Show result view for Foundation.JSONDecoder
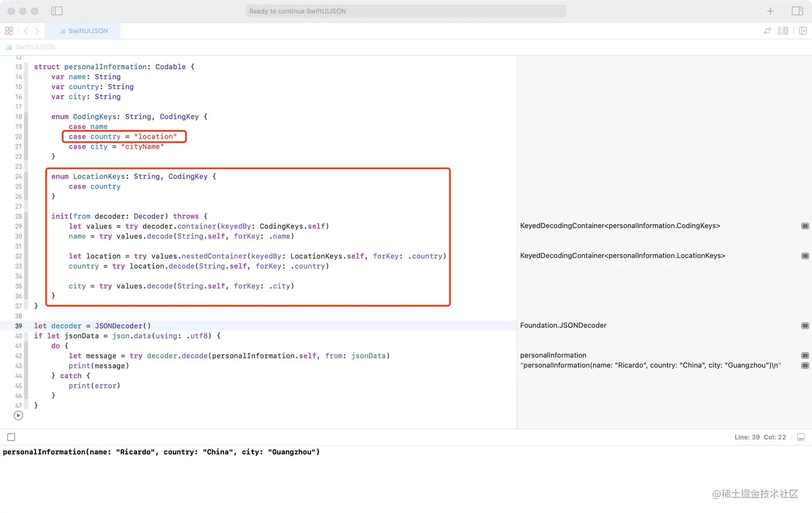 805,326
